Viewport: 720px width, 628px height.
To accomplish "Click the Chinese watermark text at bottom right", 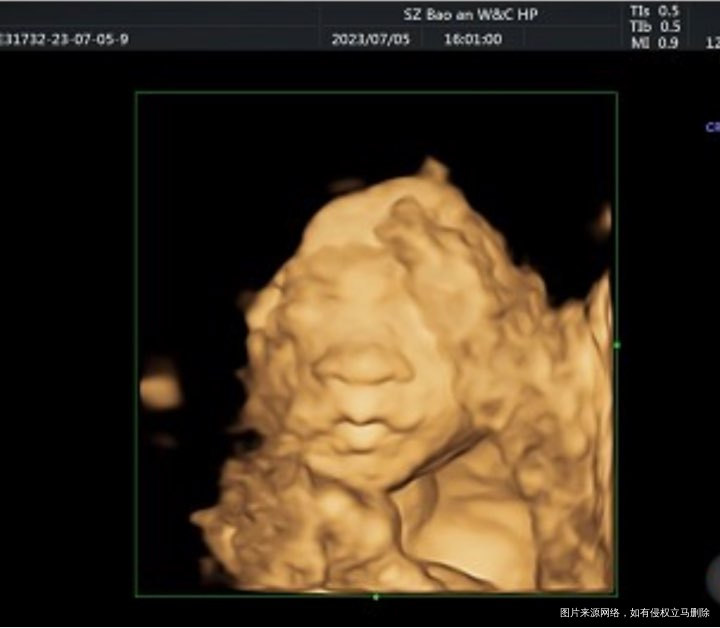I will (x=634, y=612).
